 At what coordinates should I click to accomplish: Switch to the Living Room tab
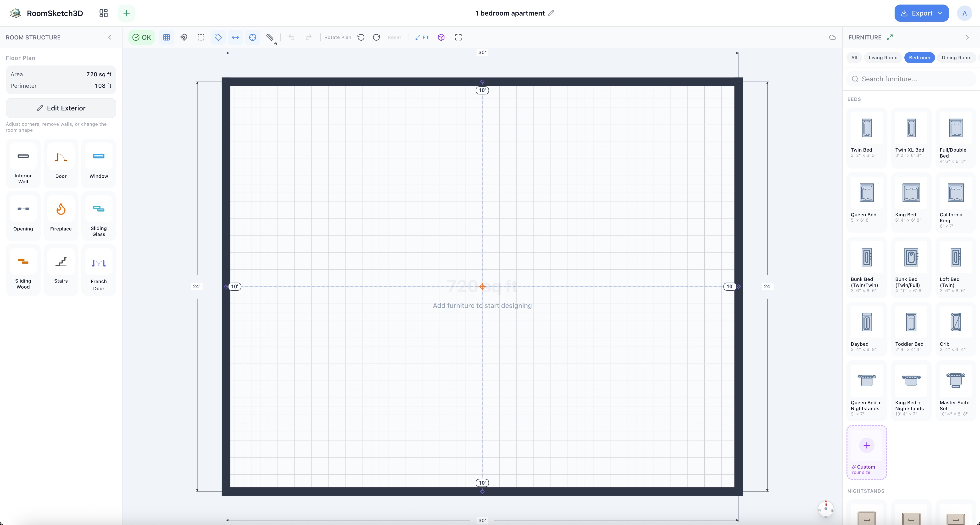click(883, 58)
